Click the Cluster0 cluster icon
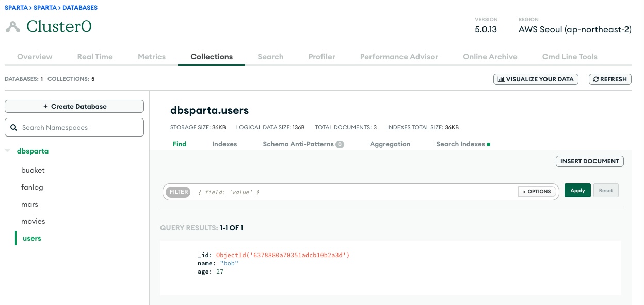The image size is (644, 305). 12,27
